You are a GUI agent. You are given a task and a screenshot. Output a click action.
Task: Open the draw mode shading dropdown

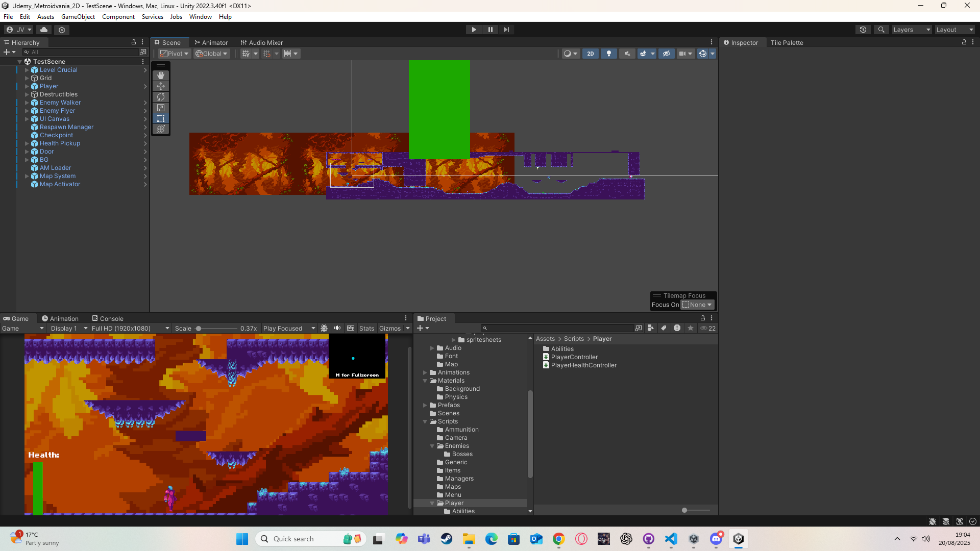tap(571, 54)
